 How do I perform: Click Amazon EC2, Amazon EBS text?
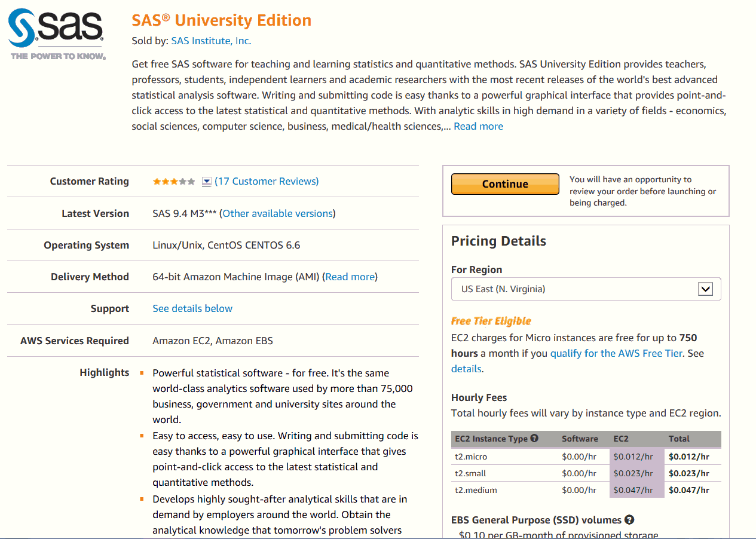[x=213, y=341]
